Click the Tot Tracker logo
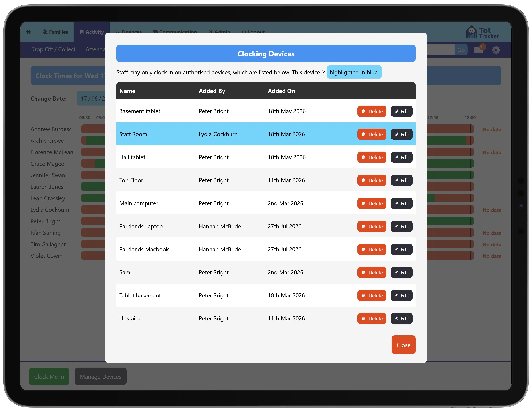The image size is (532, 412). click(482, 32)
